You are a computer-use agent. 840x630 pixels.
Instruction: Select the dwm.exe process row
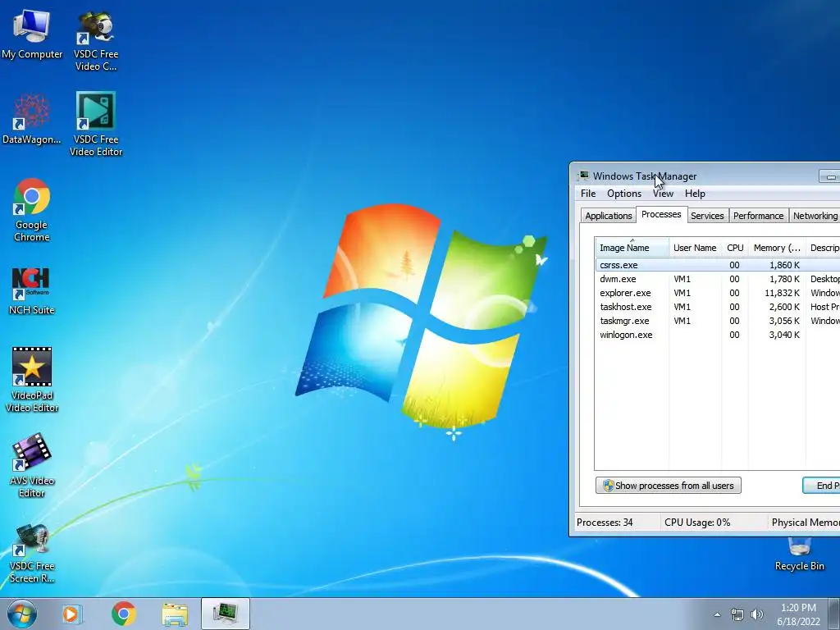click(x=717, y=279)
